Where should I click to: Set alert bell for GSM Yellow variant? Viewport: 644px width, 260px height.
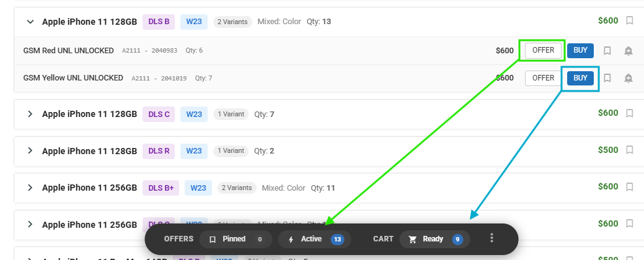(x=628, y=78)
